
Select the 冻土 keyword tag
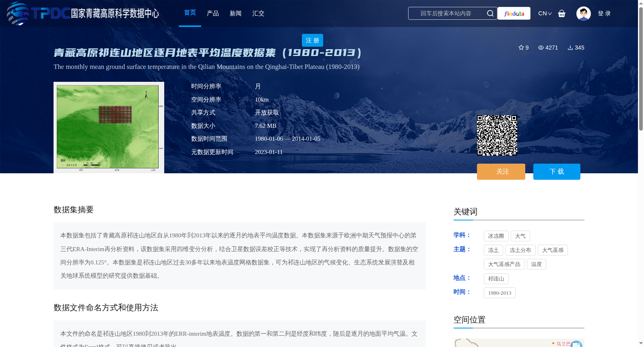[493, 250]
